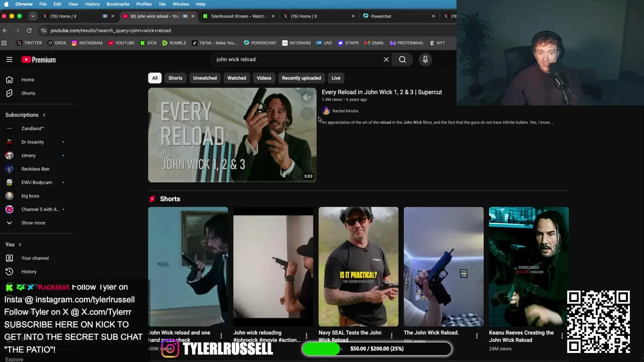Filter results by Watched
The height and width of the screenshot is (362, 644).
236,78
